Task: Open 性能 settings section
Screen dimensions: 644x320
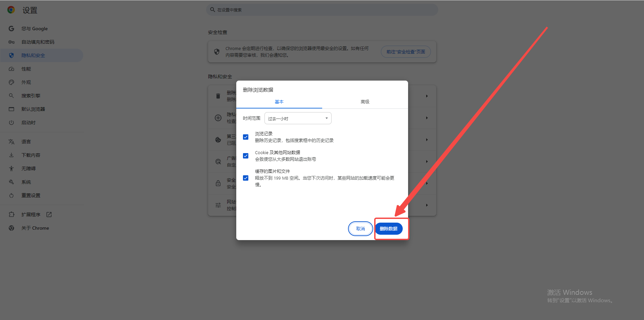Action: tap(42, 69)
